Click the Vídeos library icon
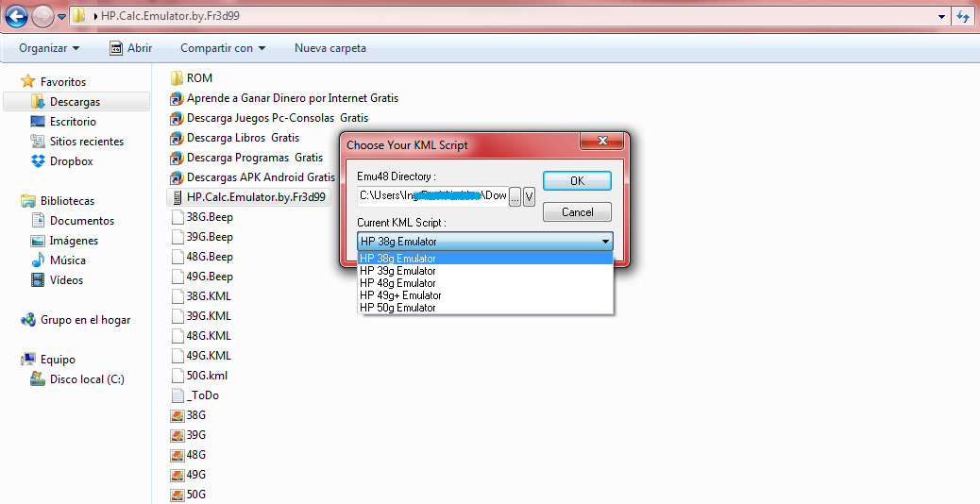 coord(38,280)
